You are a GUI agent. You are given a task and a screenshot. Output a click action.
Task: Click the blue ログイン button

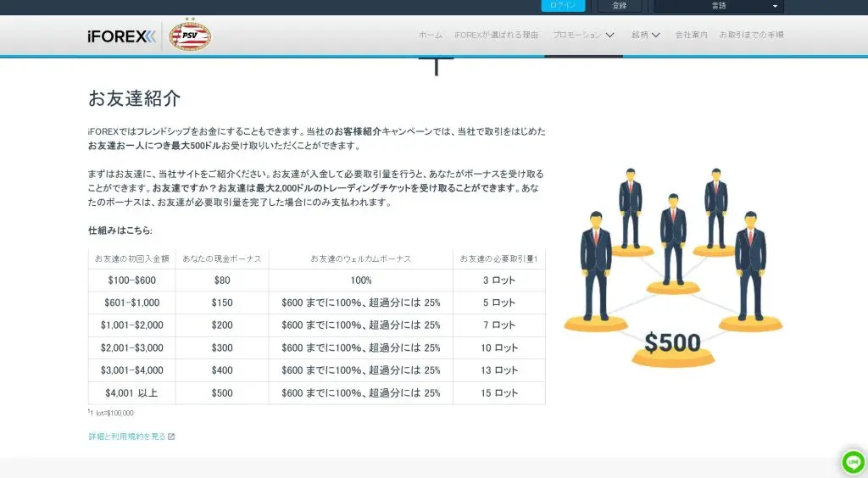tap(563, 6)
